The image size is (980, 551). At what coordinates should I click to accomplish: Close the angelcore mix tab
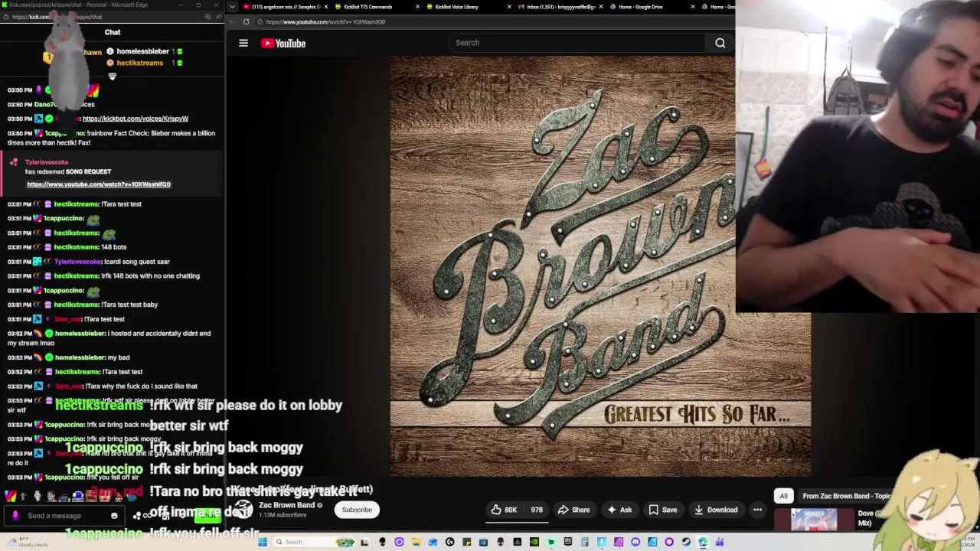click(x=325, y=7)
